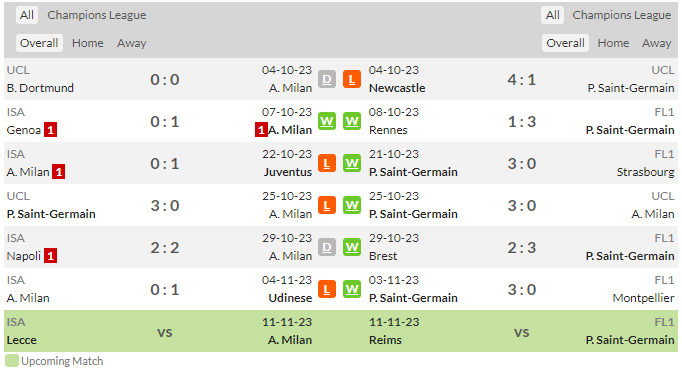Click the grey D badge for Napoli match
This screenshot has height=382, width=682.
(327, 247)
